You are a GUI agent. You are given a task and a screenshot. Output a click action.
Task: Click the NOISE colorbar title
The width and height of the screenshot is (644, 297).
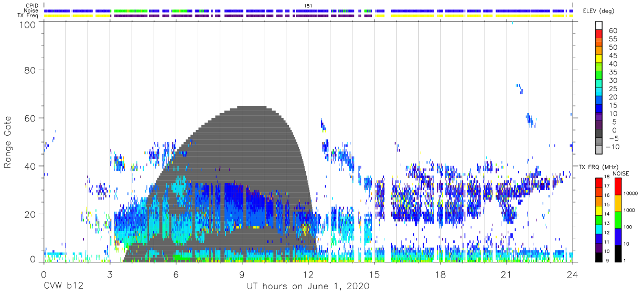pyautogui.click(x=620, y=174)
